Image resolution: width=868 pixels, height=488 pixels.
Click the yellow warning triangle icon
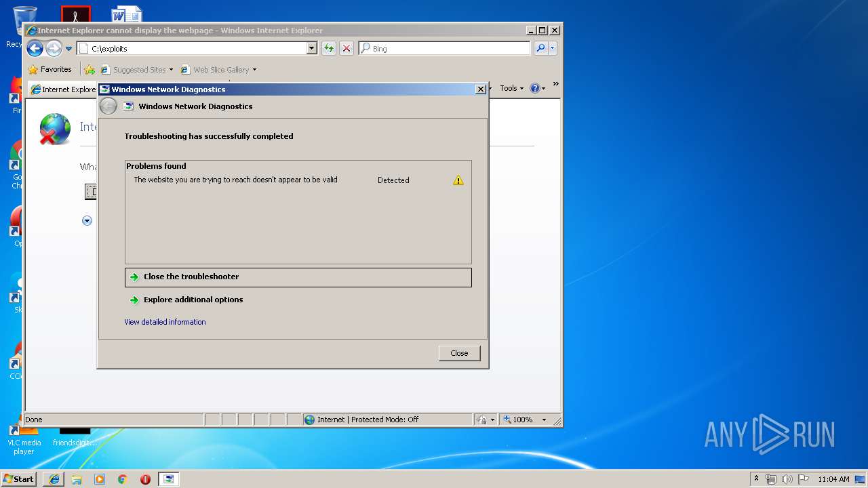[458, 180]
